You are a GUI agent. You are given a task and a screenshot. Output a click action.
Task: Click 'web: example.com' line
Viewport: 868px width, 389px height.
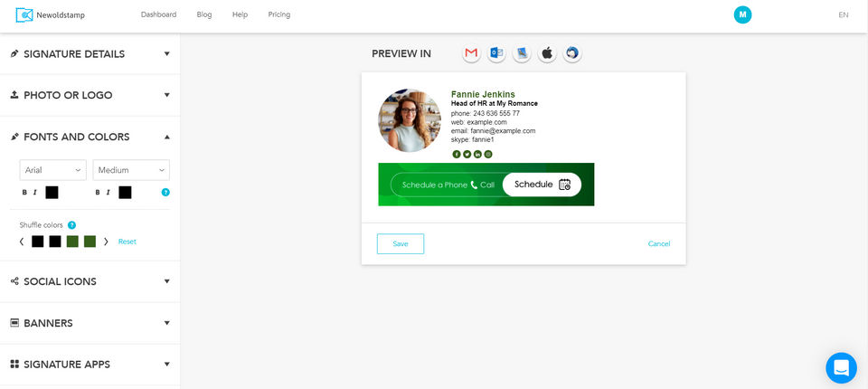(479, 122)
